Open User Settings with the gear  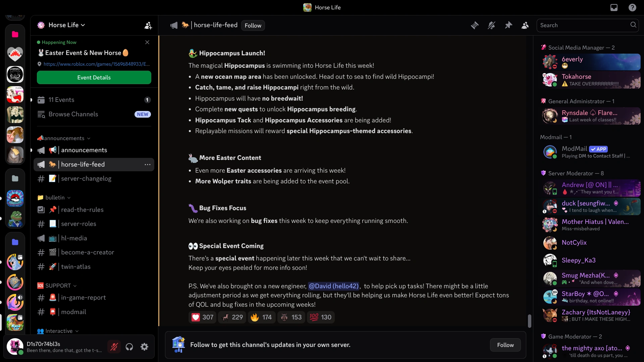pyautogui.click(x=144, y=347)
